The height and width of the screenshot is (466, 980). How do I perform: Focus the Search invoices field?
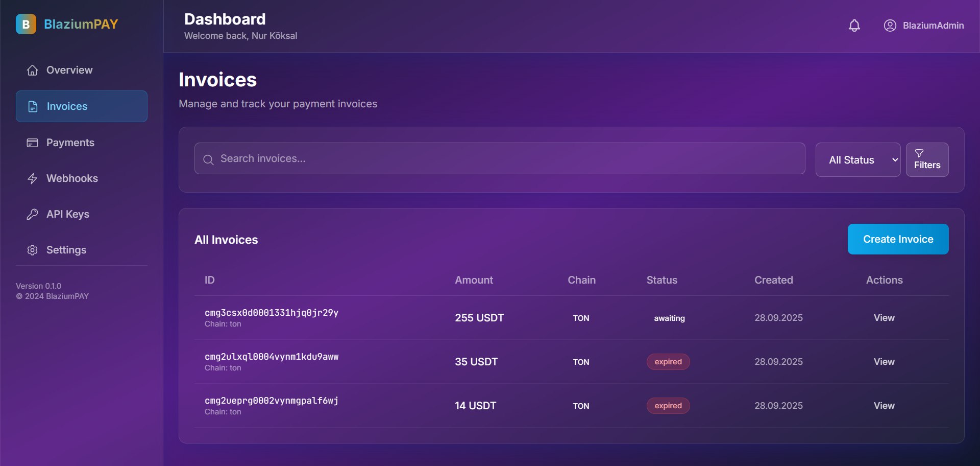(x=500, y=159)
